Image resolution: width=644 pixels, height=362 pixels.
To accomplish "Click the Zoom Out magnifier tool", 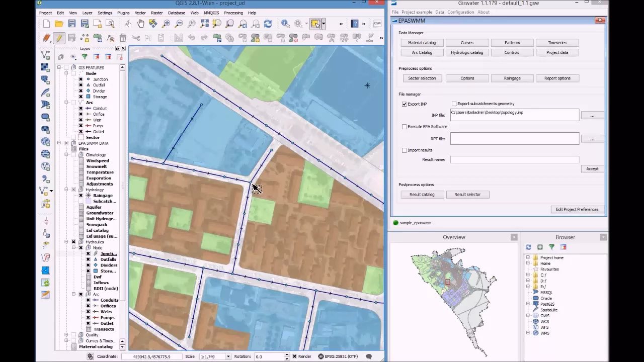I will coord(179,24).
